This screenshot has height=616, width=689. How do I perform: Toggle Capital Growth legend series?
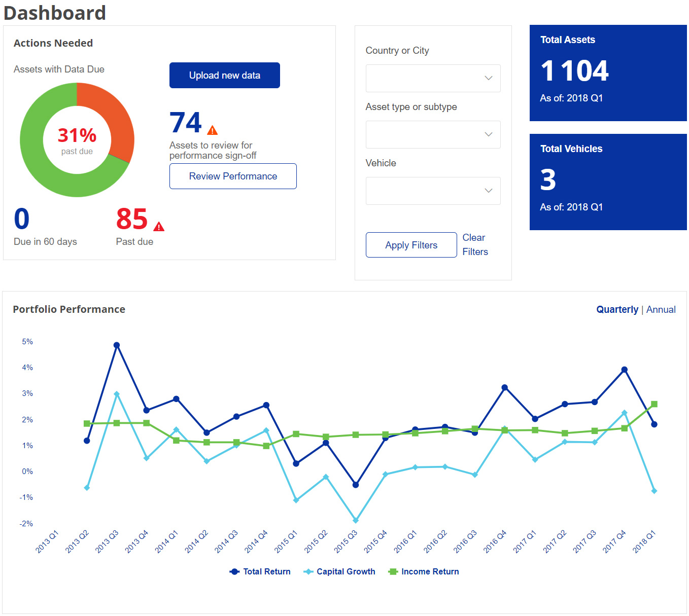339,571
